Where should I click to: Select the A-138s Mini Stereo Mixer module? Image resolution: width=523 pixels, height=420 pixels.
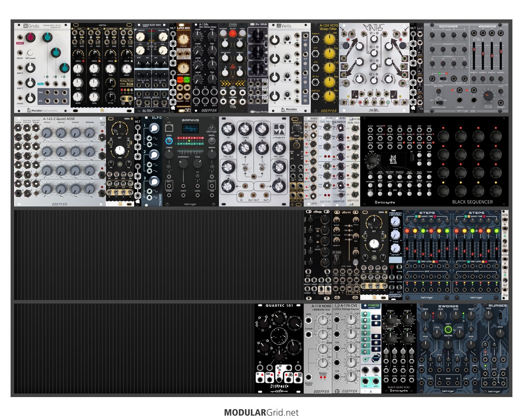click(205, 68)
